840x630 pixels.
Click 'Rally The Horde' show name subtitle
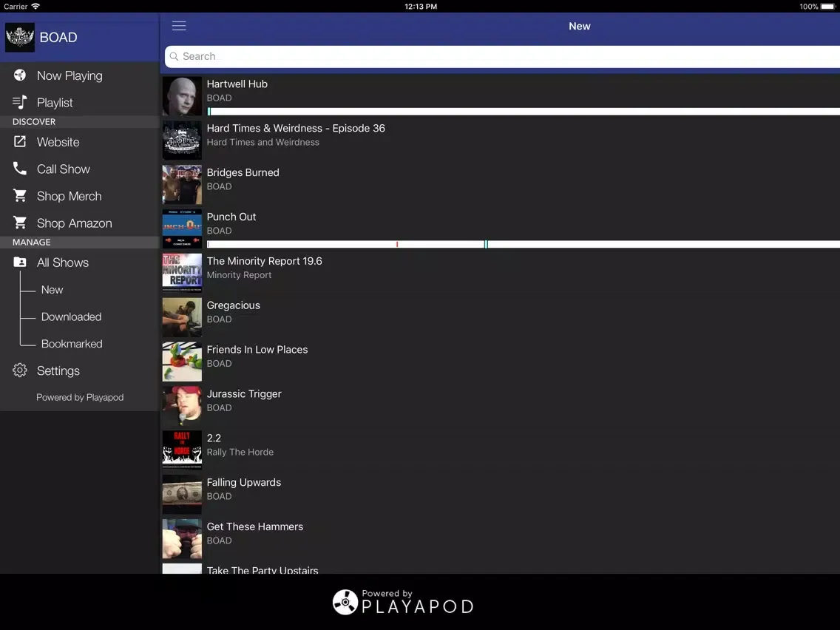pos(240,452)
